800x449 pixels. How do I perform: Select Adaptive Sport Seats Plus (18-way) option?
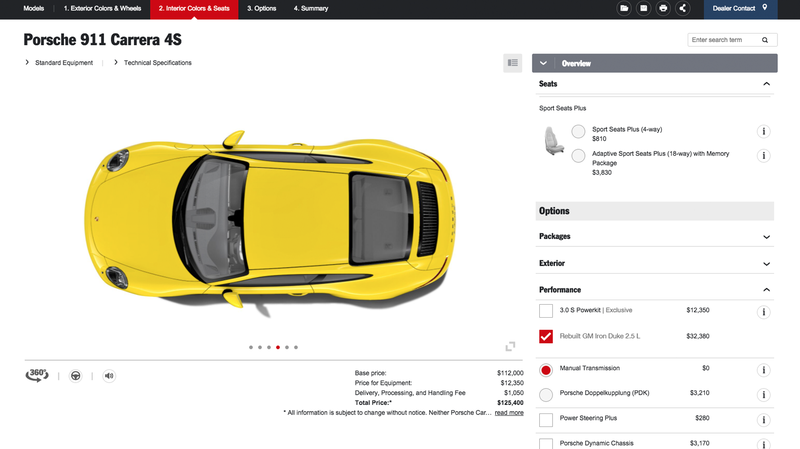[578, 156]
